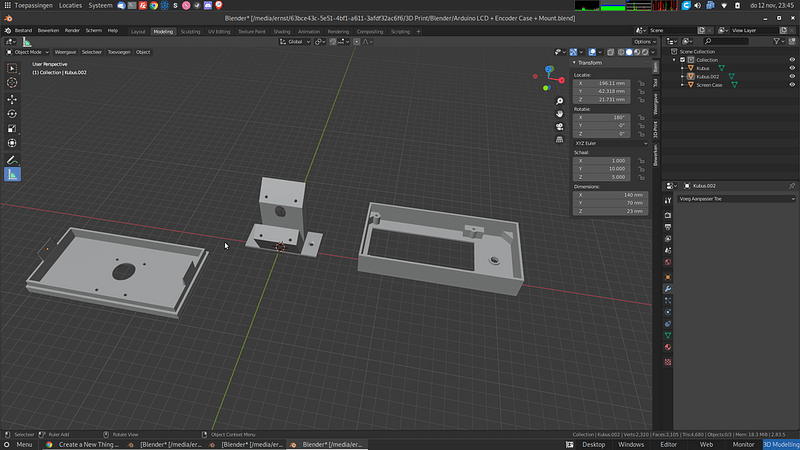Screen dimensions: 800x450
Task: Select the Transform tool
Action: tap(12, 143)
